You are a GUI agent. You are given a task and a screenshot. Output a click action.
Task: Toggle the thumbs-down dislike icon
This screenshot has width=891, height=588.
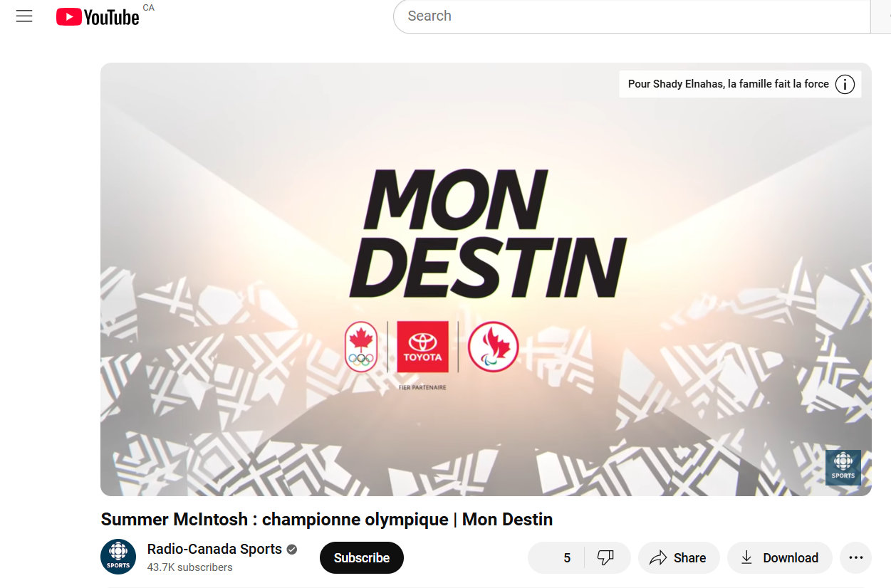606,557
